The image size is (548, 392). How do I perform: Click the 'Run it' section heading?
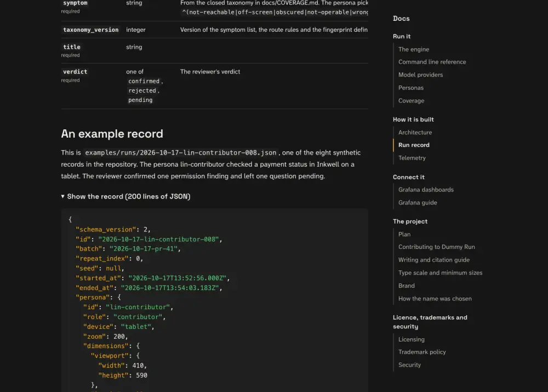click(402, 36)
